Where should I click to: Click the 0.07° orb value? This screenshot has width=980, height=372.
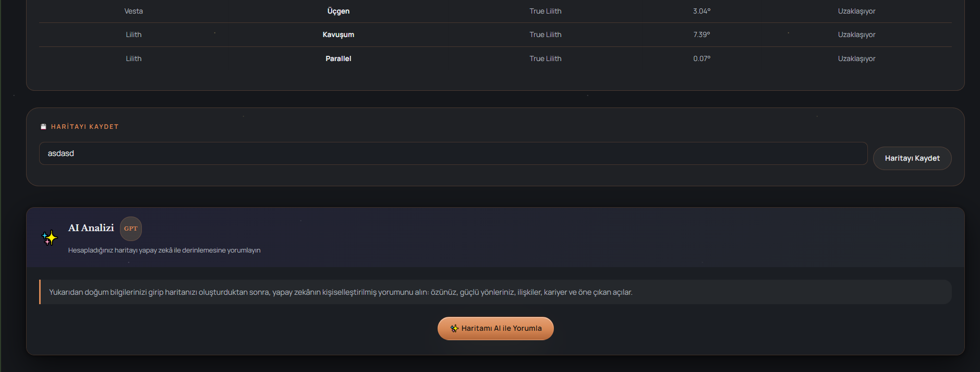tap(701, 58)
